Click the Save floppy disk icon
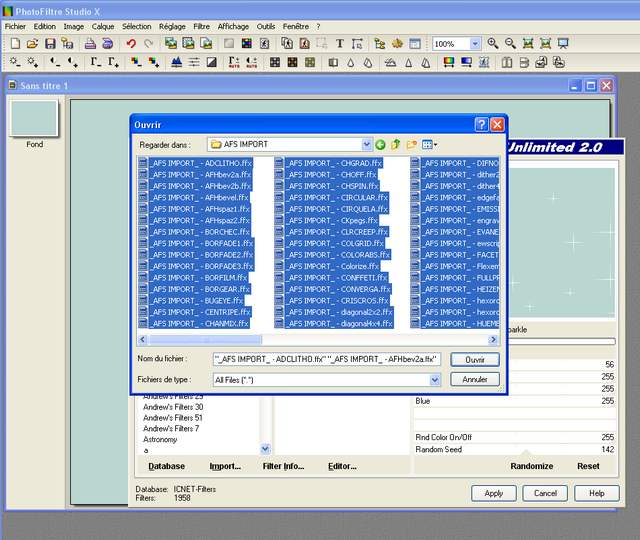640x540 pixels. [x=50, y=43]
